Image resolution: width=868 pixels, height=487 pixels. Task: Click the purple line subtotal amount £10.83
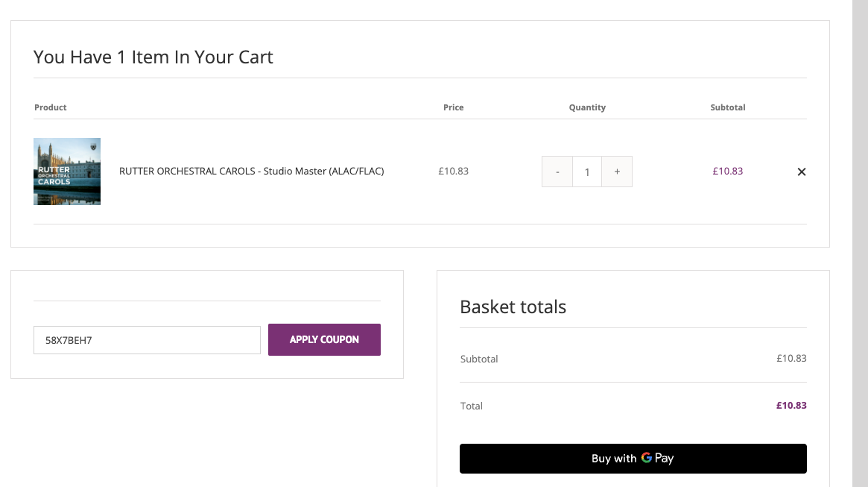pyautogui.click(x=727, y=172)
